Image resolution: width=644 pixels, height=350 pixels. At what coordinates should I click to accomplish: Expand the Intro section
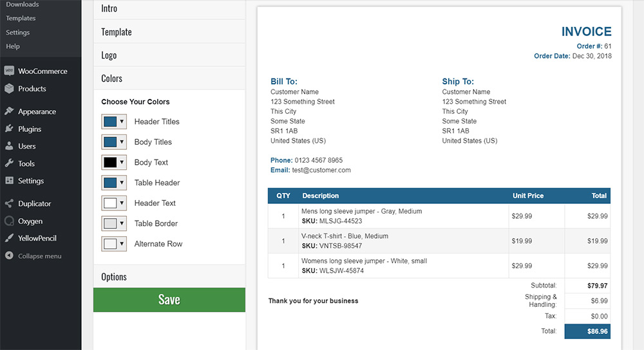pos(169,9)
